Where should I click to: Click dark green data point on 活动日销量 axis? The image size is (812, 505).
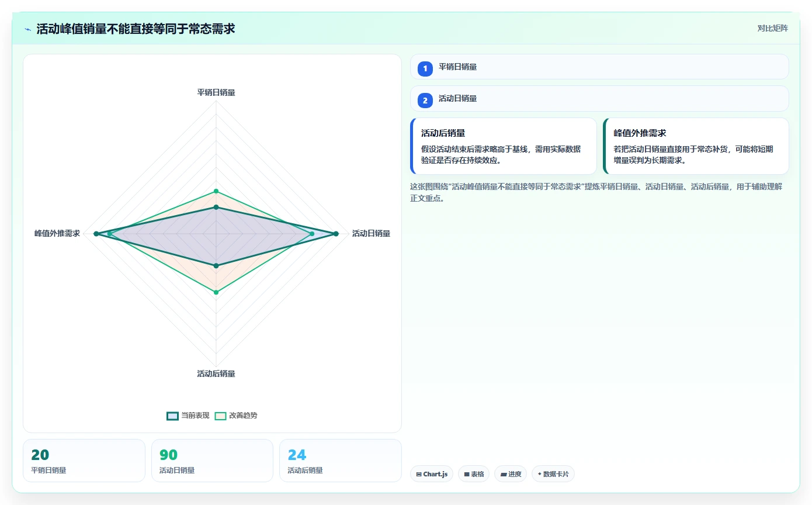click(336, 234)
